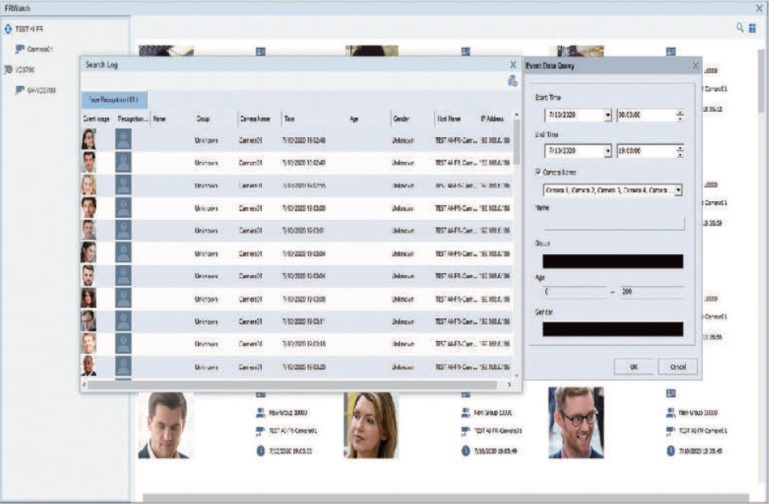Click the VC0700 device icon in tree
The height and width of the screenshot is (504, 769).
click(8, 70)
